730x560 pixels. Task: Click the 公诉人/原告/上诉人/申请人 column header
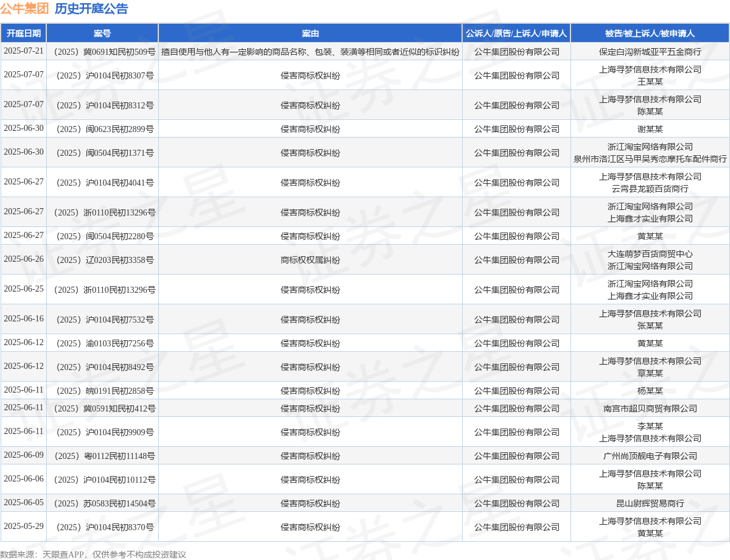click(516, 33)
